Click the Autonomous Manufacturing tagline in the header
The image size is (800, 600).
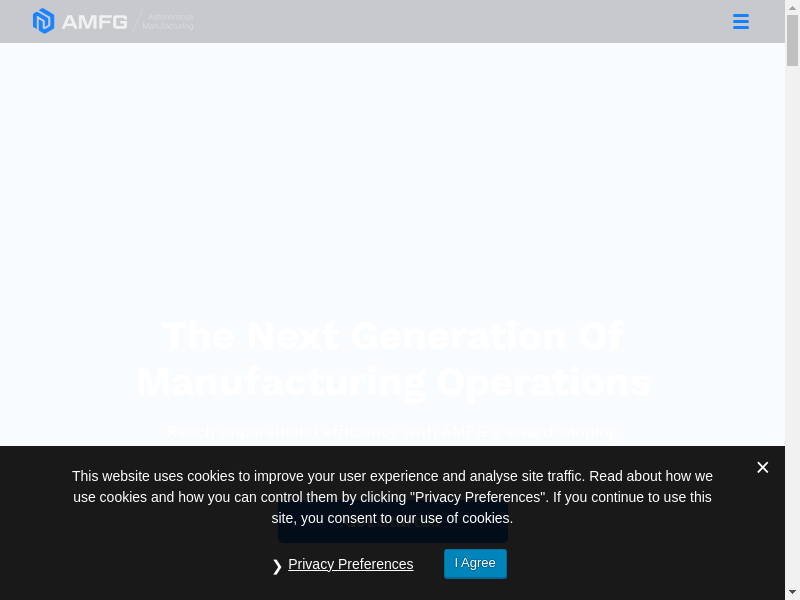[x=168, y=22]
